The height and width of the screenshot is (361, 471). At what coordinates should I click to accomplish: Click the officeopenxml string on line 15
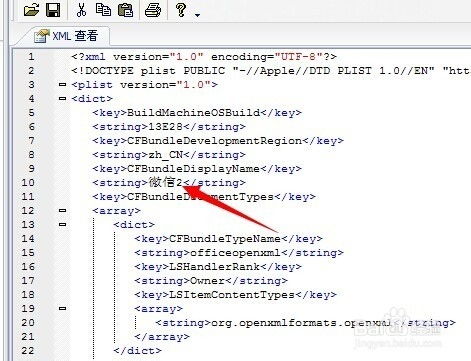tap(235, 253)
